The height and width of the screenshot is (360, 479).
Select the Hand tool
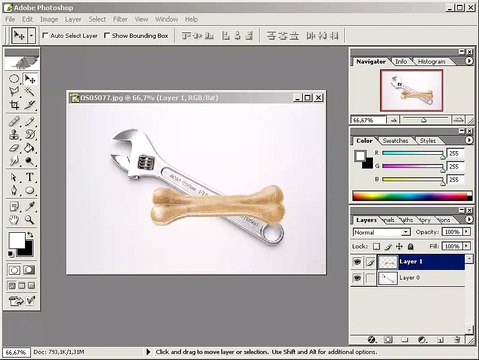[14, 220]
